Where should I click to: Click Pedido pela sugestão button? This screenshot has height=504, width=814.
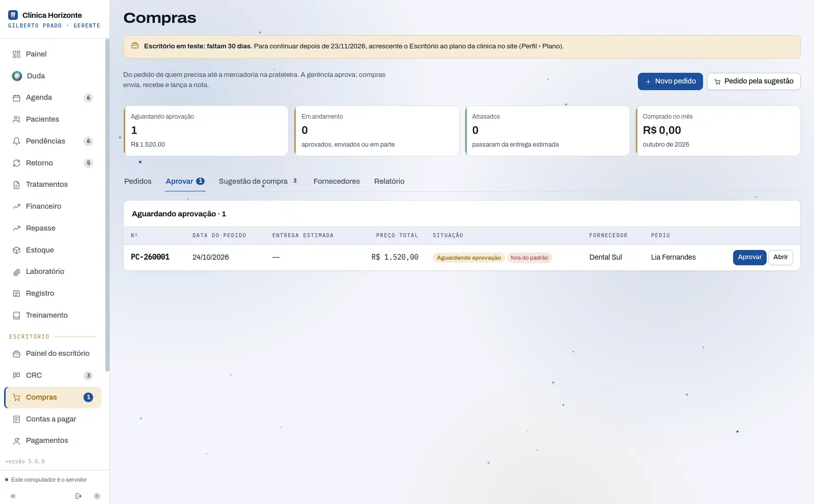(x=754, y=81)
